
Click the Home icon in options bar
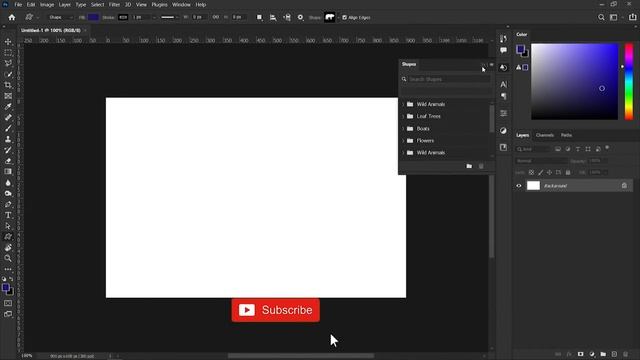tap(12, 18)
